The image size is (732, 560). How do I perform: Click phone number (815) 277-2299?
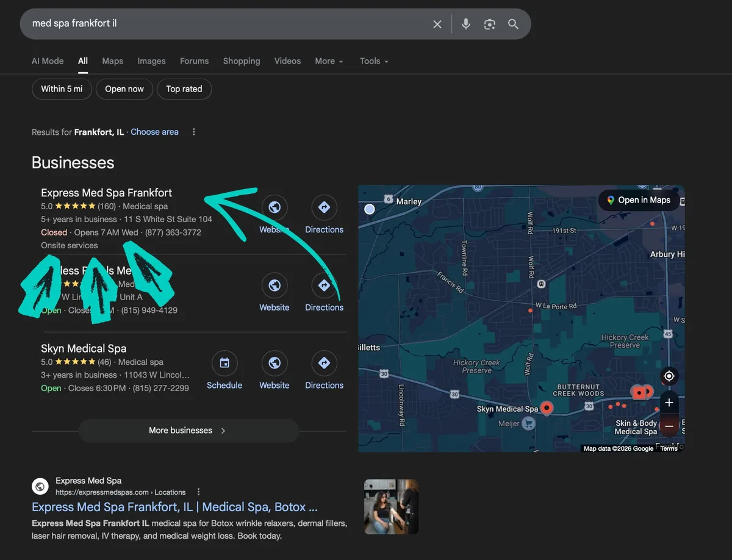point(160,388)
